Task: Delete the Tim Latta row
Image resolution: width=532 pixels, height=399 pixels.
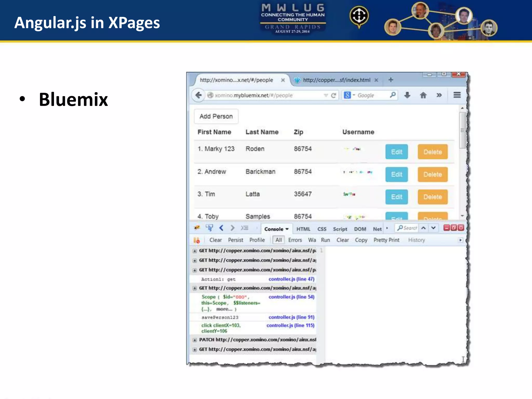Action: 433,197
